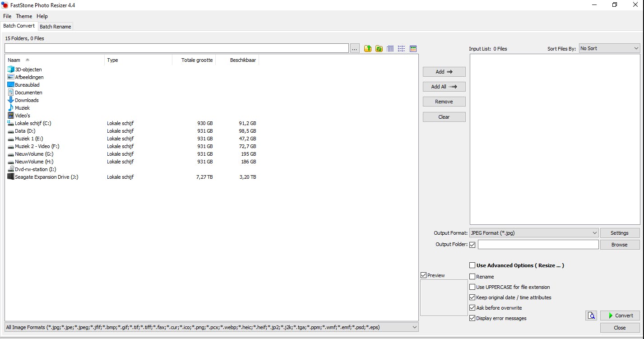Screen dimensions: 644x339
Task: Click the Remove button
Action: 444,102
